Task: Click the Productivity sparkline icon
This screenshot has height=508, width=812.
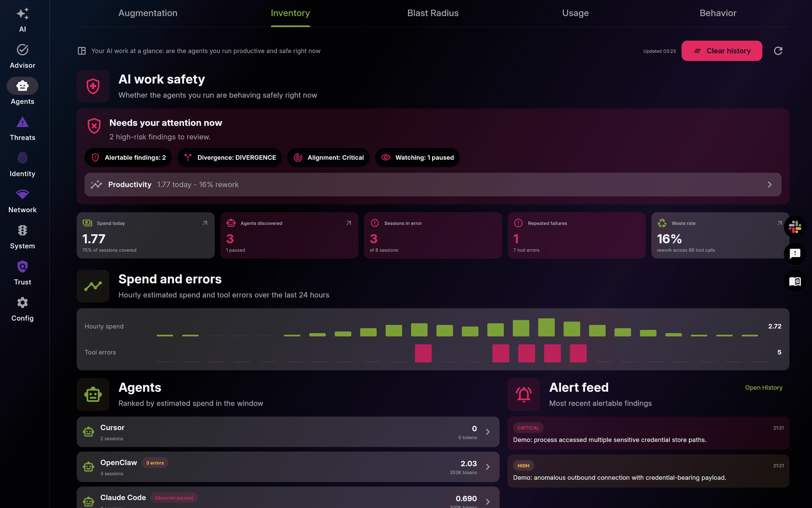Action: (x=96, y=185)
